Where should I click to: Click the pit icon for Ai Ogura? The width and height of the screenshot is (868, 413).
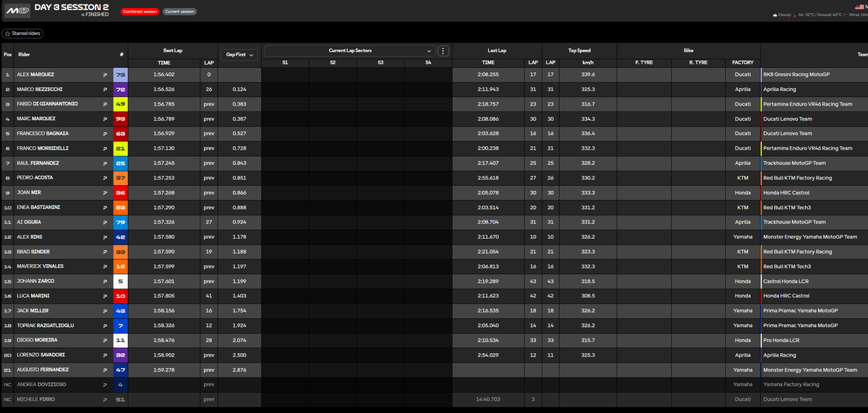coord(105,222)
